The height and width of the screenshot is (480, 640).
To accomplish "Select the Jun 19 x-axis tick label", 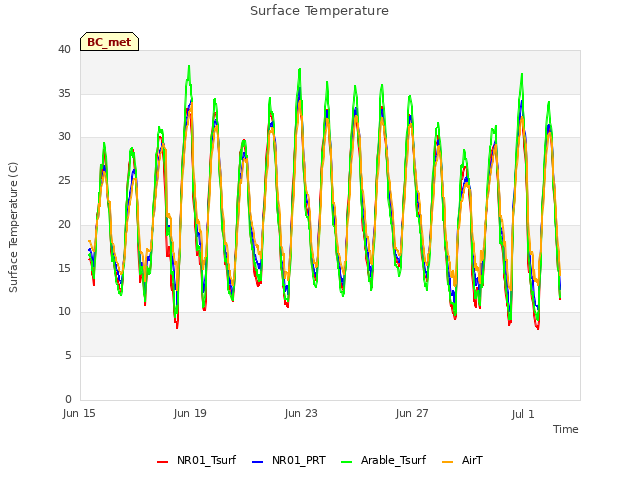I will [x=190, y=413].
